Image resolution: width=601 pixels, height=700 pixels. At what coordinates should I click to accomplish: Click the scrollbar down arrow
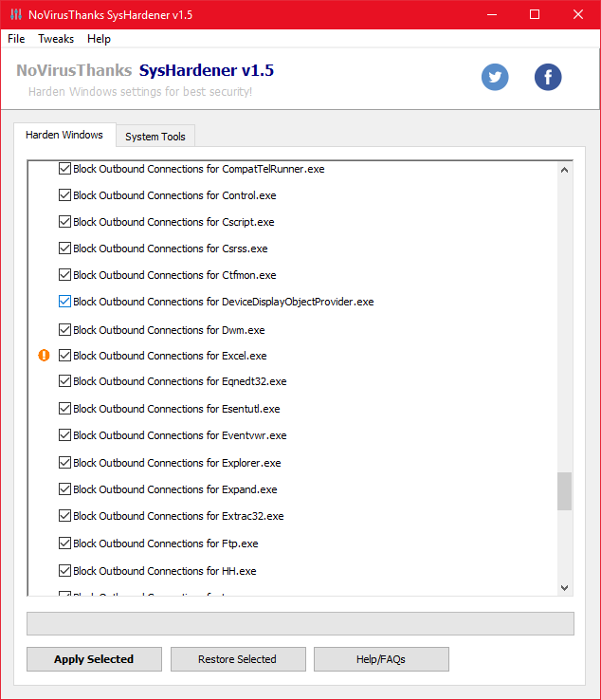coord(564,587)
